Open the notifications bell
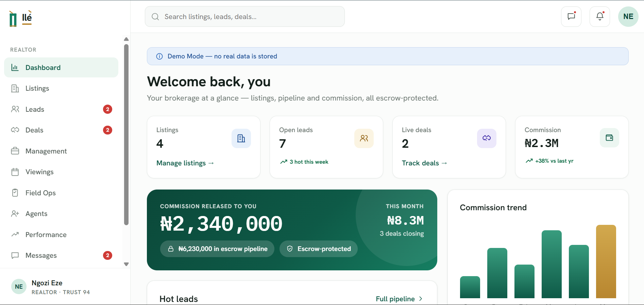This screenshot has height=305, width=644. click(x=600, y=16)
